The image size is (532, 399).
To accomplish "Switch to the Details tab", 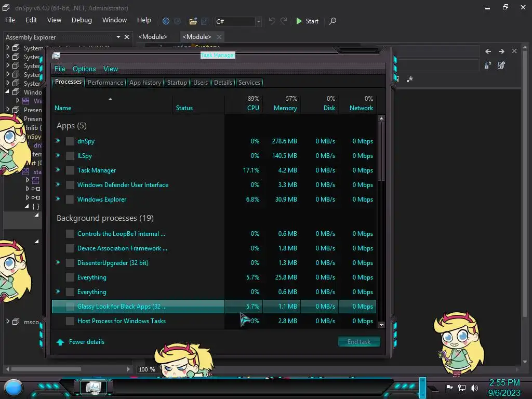I will (x=223, y=83).
